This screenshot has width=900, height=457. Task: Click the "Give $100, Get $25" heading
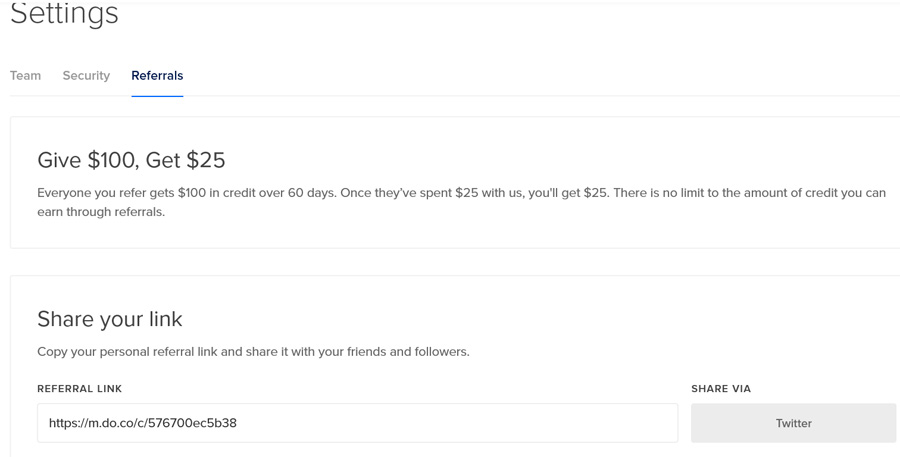pyautogui.click(x=131, y=160)
